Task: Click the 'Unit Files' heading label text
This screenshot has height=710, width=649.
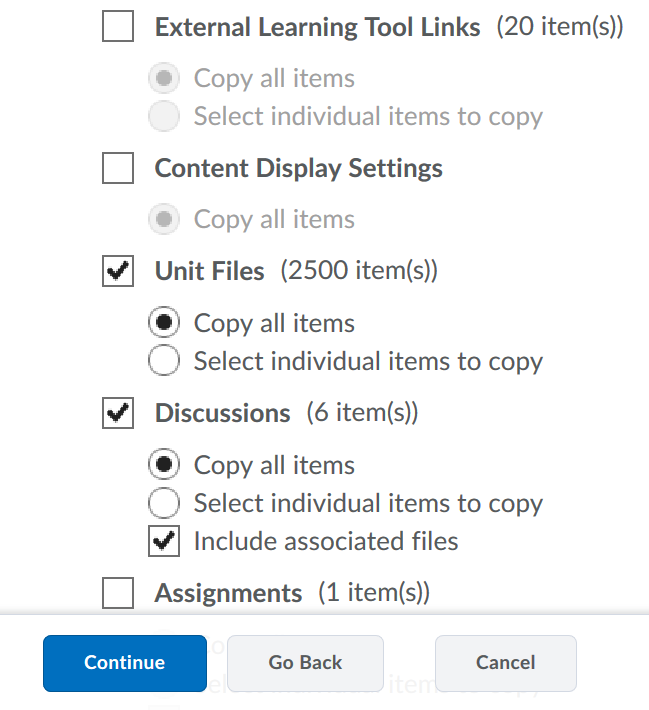Action: (210, 271)
